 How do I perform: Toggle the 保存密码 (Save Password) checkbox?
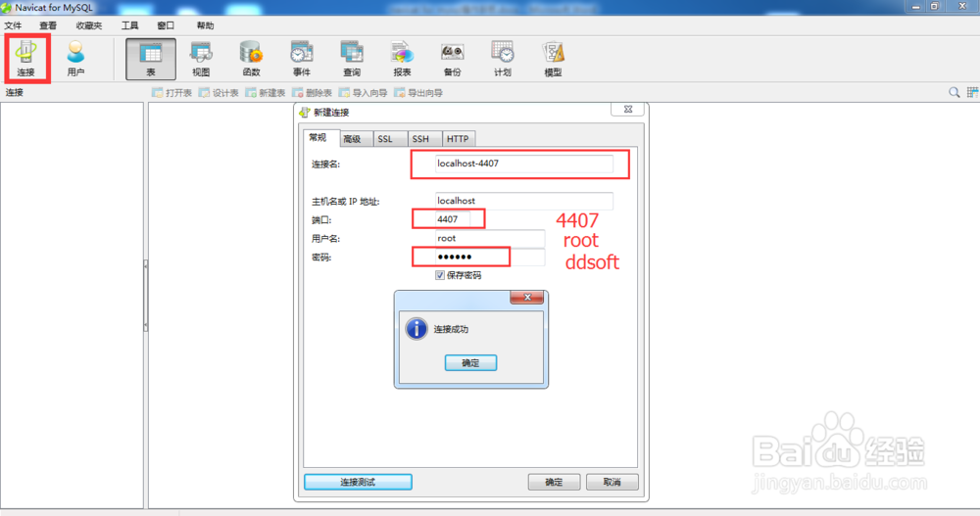pos(440,275)
